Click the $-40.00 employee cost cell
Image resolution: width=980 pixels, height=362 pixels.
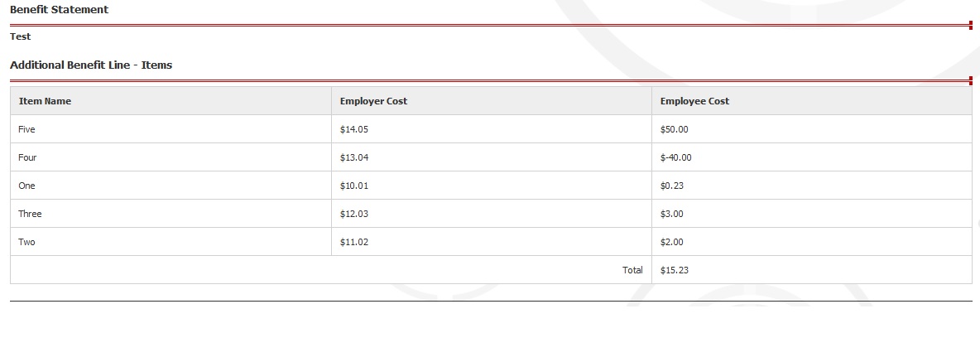coord(675,157)
